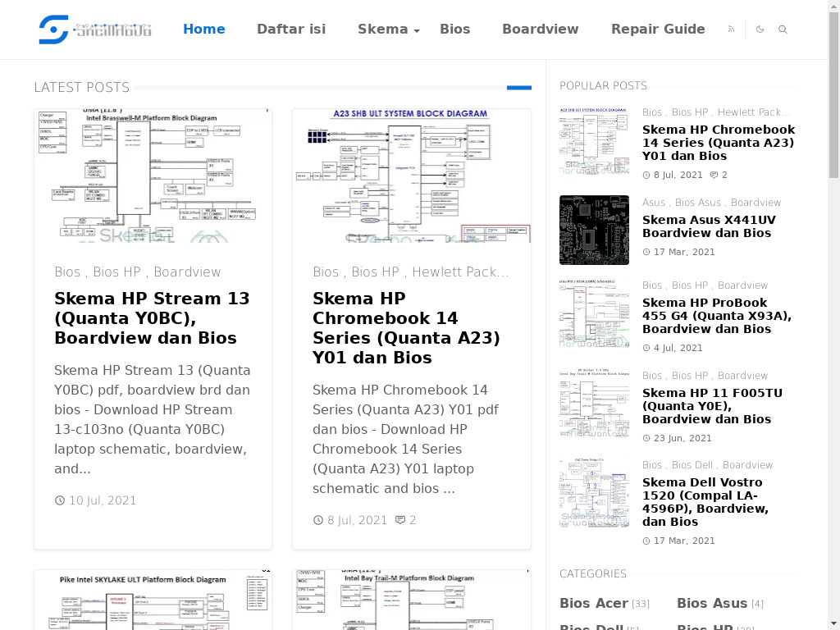The height and width of the screenshot is (630, 840).
Task: Click Boardview category above Asus X441UV post
Action: [756, 203]
